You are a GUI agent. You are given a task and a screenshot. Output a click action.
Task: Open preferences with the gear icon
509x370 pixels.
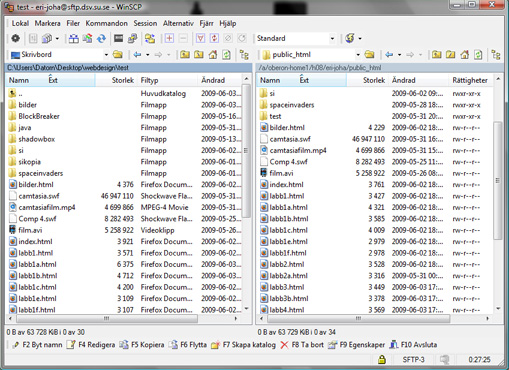15,38
